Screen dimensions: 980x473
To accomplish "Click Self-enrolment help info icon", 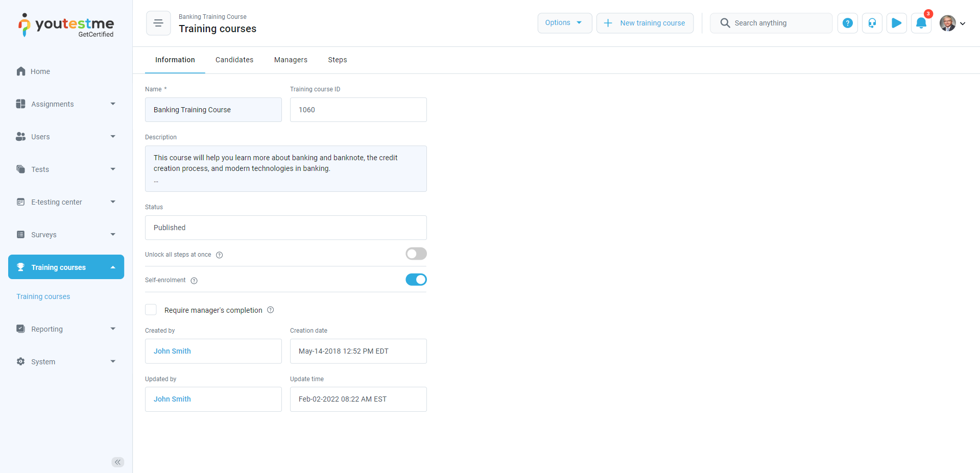I will (x=194, y=281).
